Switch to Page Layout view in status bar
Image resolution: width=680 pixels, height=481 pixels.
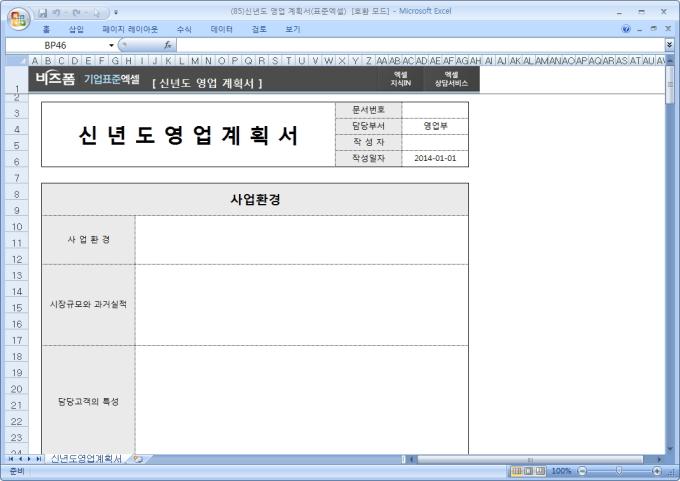pos(528,471)
